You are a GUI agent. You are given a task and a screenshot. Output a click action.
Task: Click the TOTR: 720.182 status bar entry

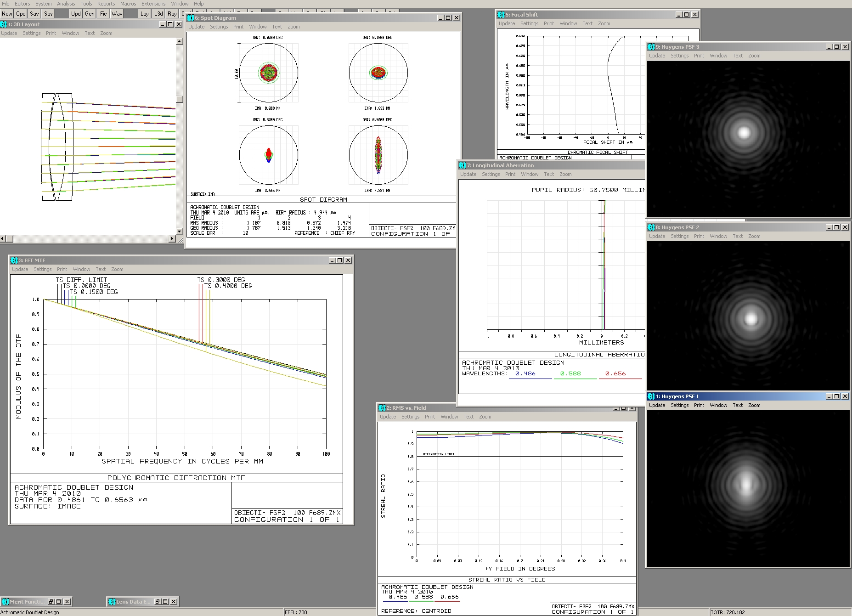click(728, 612)
